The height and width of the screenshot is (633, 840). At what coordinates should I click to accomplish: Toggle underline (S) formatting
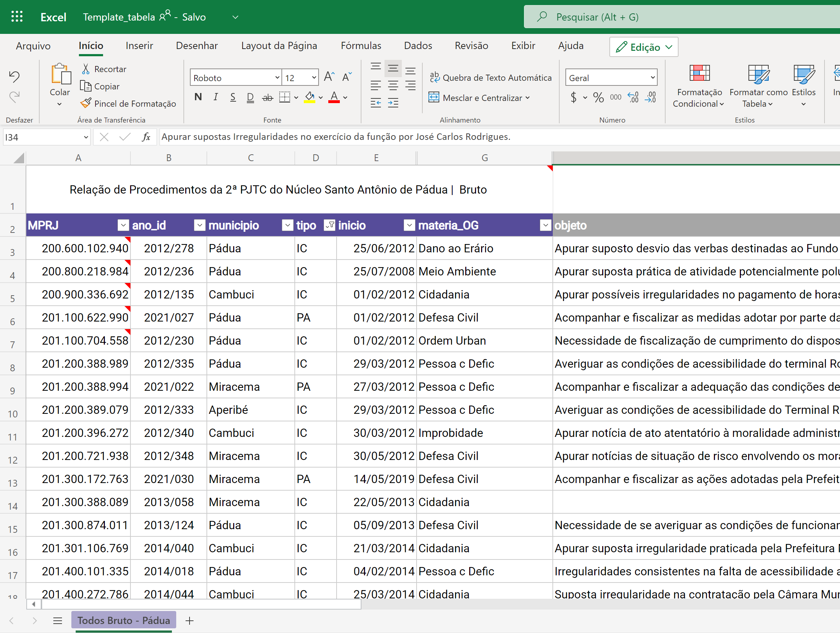click(x=233, y=97)
